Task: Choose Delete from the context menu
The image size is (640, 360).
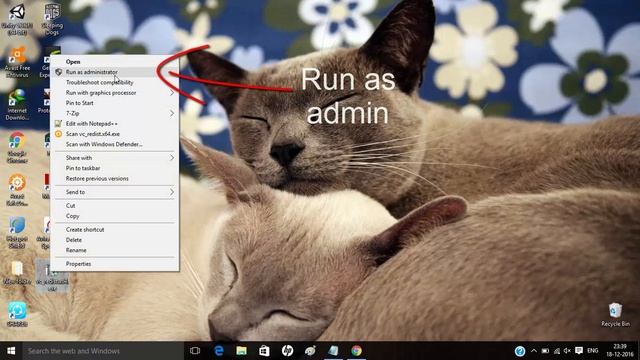Action: pos(115,240)
